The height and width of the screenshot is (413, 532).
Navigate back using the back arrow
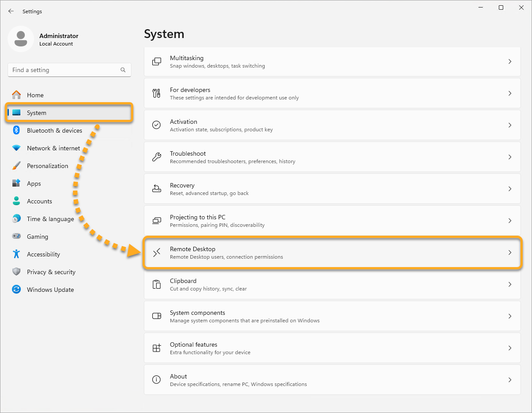point(11,11)
